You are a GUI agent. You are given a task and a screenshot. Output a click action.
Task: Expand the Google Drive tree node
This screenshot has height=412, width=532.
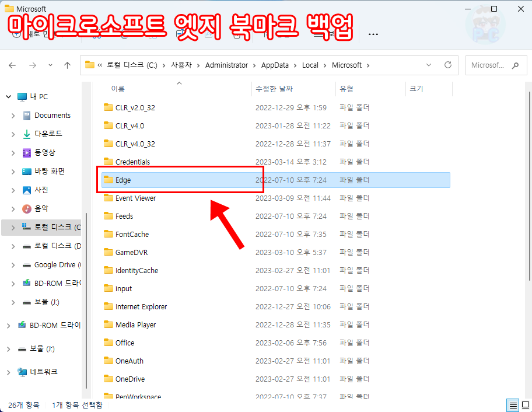(x=13, y=265)
